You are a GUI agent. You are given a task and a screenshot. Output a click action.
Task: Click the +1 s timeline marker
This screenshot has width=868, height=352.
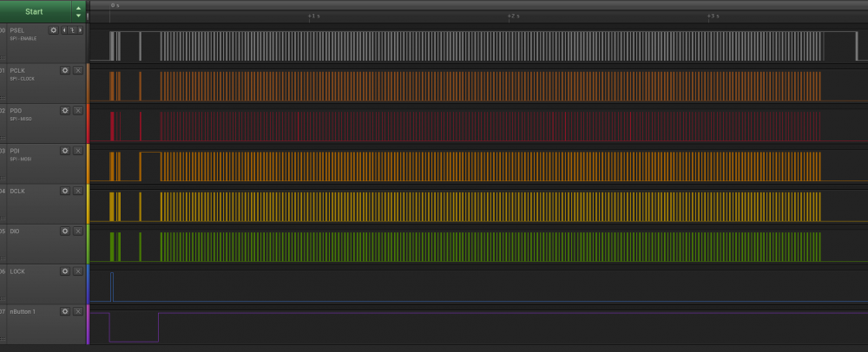click(x=313, y=16)
